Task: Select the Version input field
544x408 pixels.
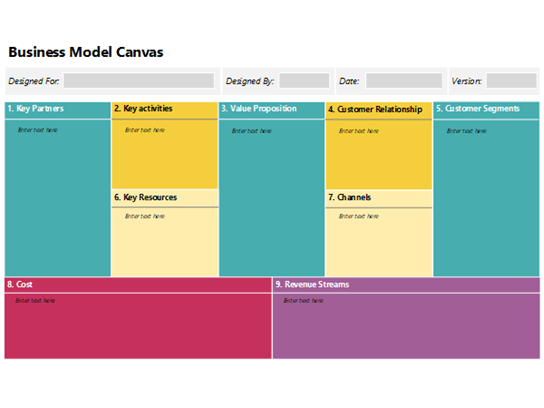Action: click(x=511, y=80)
